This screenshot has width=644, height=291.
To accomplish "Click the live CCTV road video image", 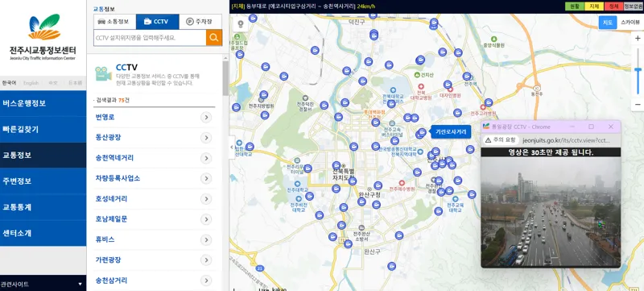I will click(x=551, y=212).
